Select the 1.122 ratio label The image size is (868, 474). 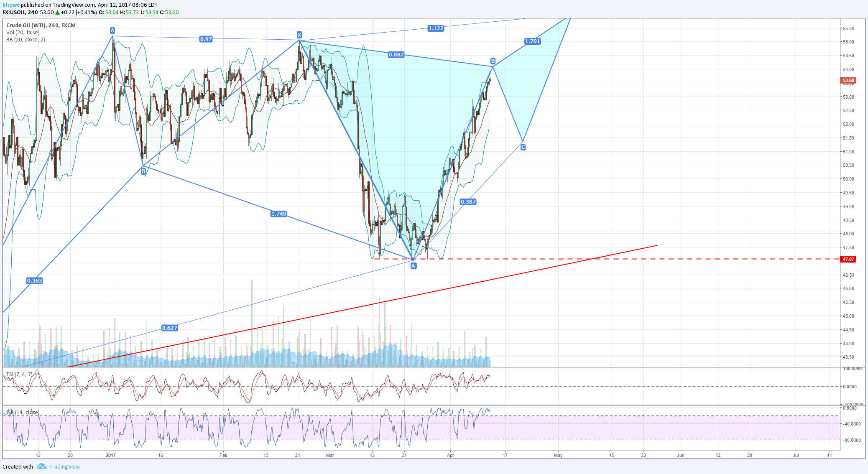coord(436,28)
